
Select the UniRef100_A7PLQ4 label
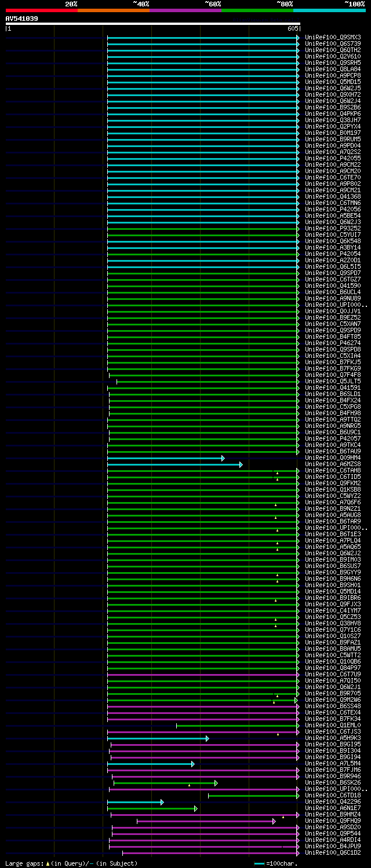point(333,541)
